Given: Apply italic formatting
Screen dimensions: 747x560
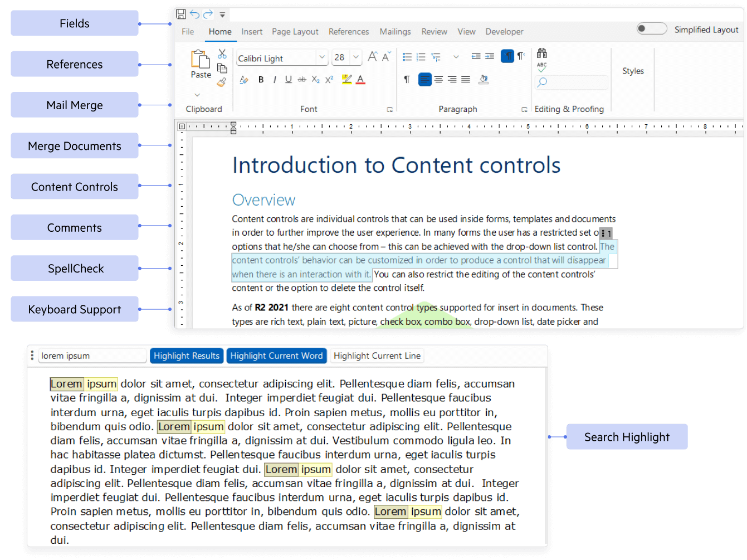Looking at the screenshot, I should click(275, 80).
